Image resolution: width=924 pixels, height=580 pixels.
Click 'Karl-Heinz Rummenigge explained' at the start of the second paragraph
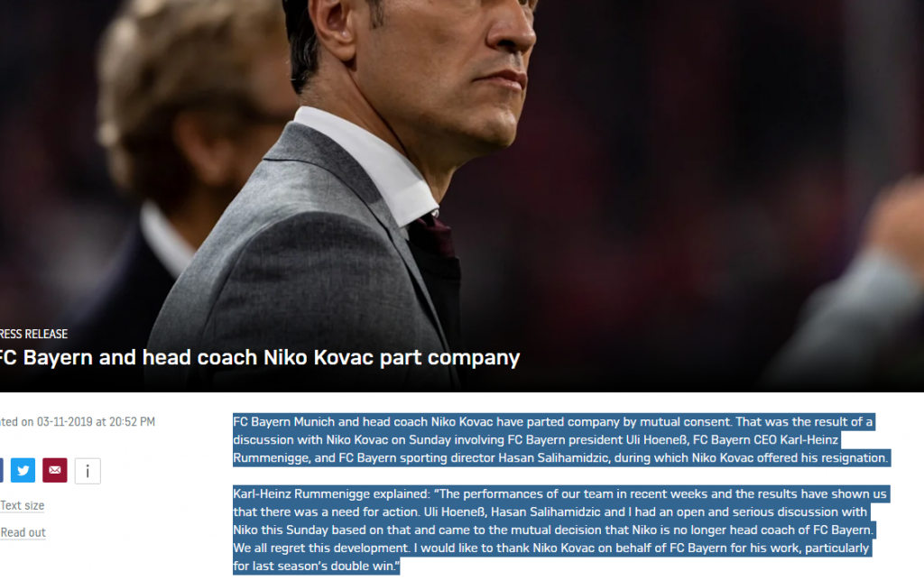pyautogui.click(x=331, y=494)
